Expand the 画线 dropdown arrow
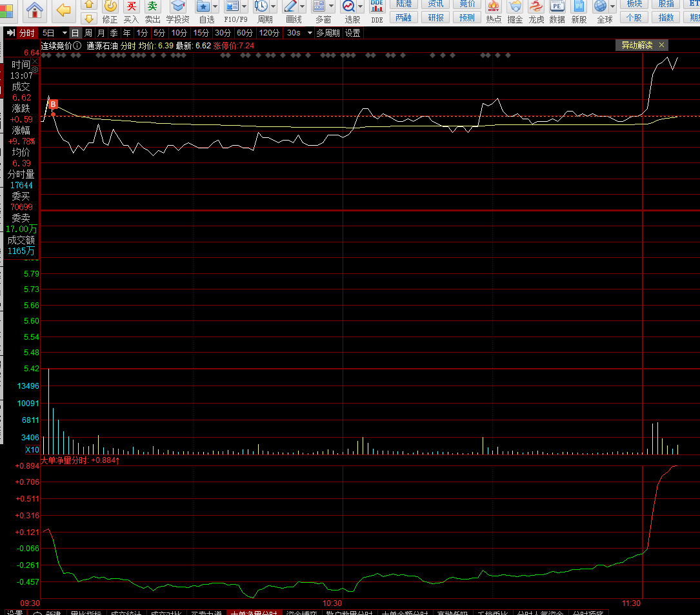Screen dimensions: 700x615 point(302,6)
